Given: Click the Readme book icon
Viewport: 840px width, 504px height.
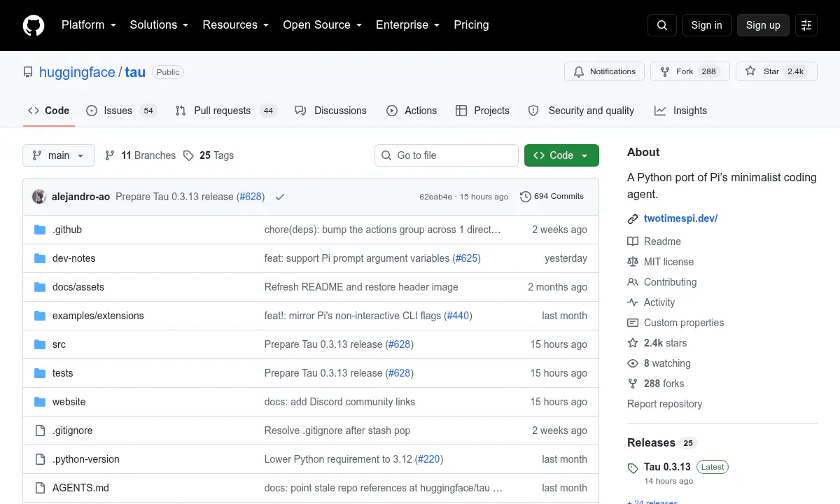Looking at the screenshot, I should pos(633,241).
